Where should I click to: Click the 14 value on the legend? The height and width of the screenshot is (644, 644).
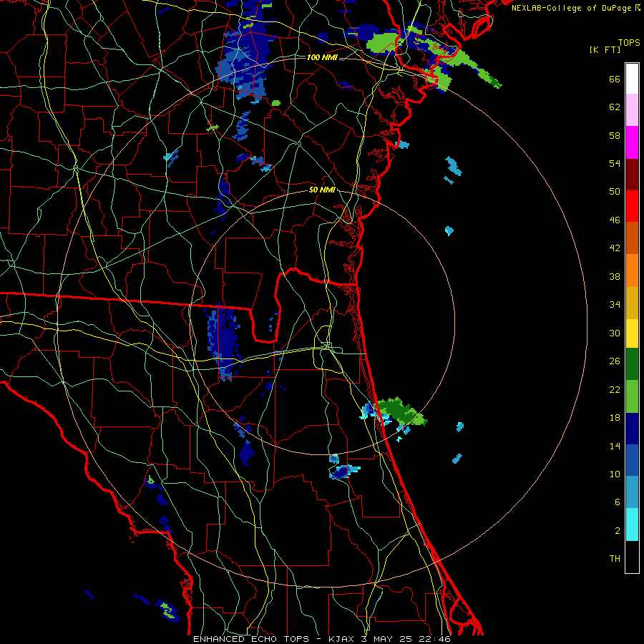[615, 446]
